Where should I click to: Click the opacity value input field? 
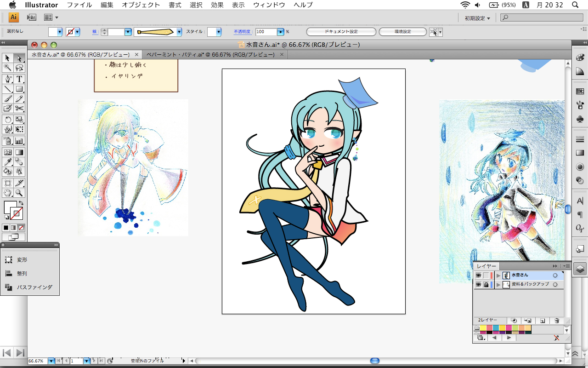266,32
